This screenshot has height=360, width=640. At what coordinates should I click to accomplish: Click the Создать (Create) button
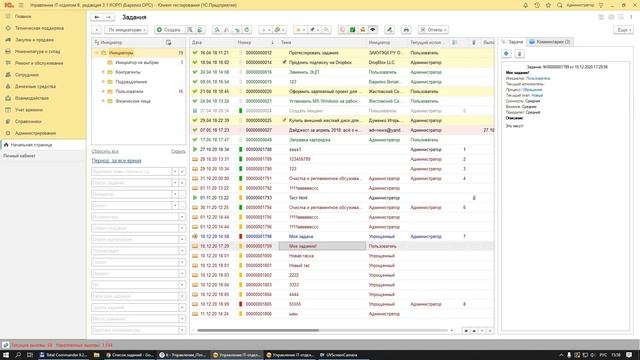coord(169,30)
